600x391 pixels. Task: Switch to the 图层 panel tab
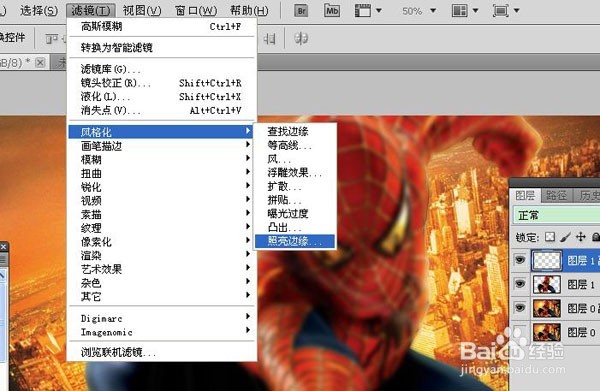tap(525, 196)
